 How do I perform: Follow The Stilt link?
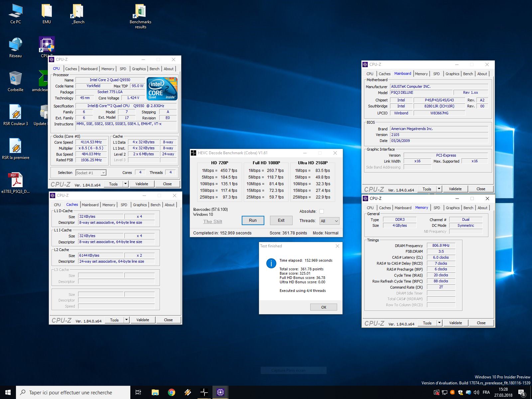pos(213,221)
